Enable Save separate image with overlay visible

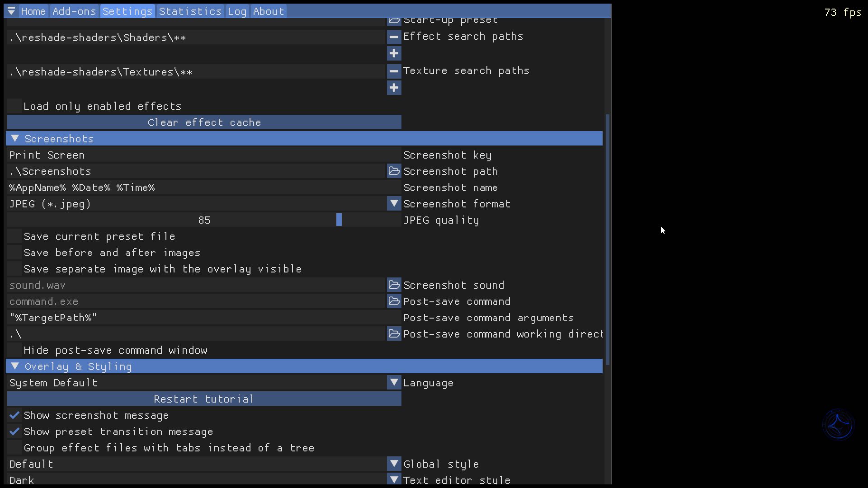14,269
